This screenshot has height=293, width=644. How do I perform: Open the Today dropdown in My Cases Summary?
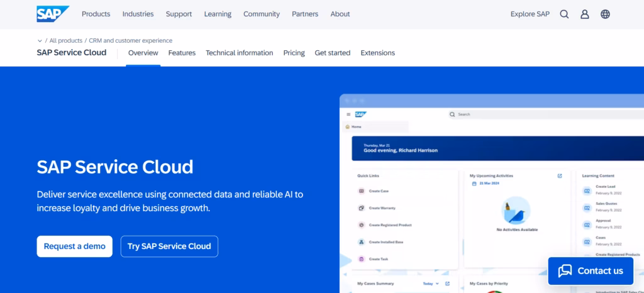pos(431,284)
